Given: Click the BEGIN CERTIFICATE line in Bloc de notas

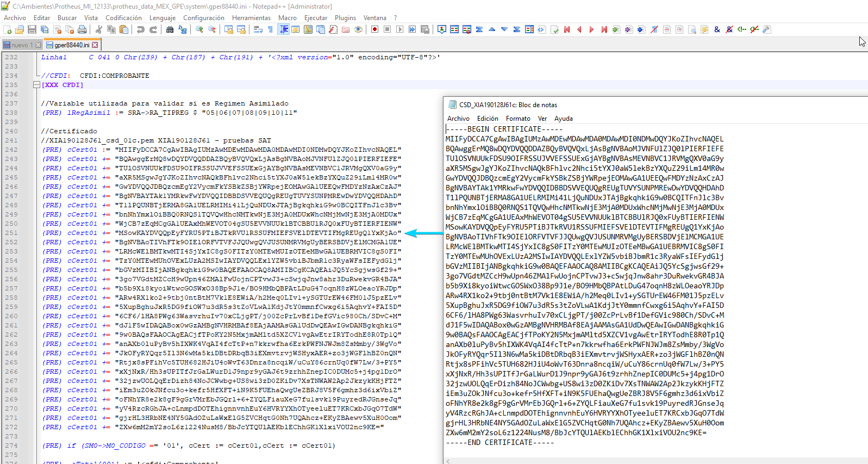Looking at the screenshot, I should [504, 129].
